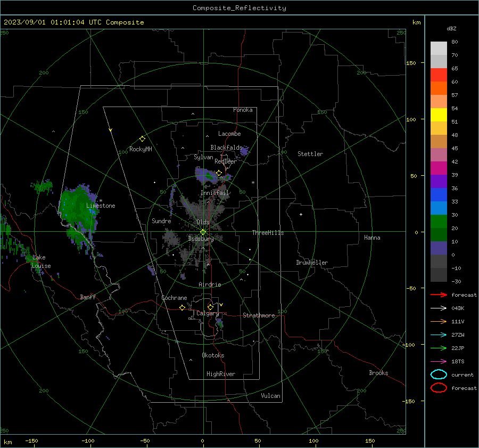The height and width of the screenshot is (448, 479).
Task: Click the Blackfalds label
Action: [226, 148]
